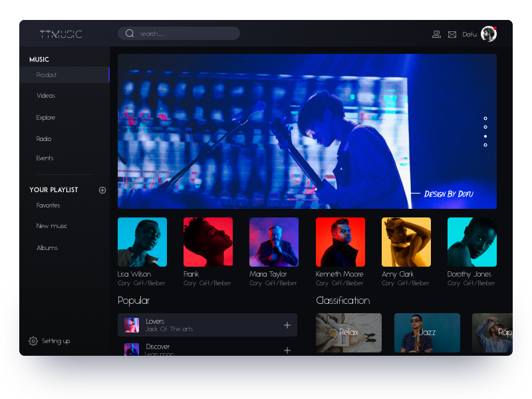Click the Dorothy Jones name text
Viewport: 532px width, 399px height.
coord(469,274)
